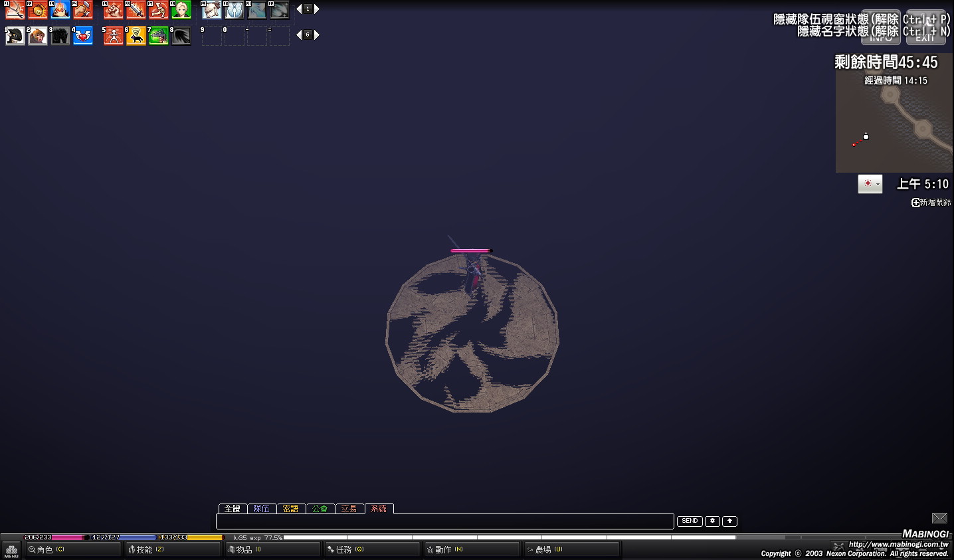Image resolution: width=954 pixels, height=560 pixels.
Task: Click the F2 gold pouch skill icon
Action: (x=37, y=10)
